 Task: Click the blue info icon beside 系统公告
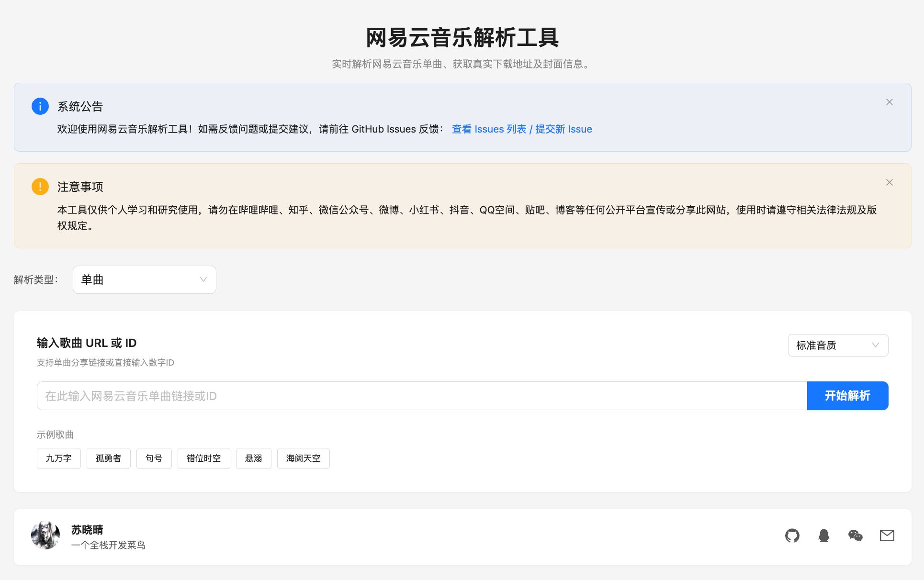pos(40,106)
